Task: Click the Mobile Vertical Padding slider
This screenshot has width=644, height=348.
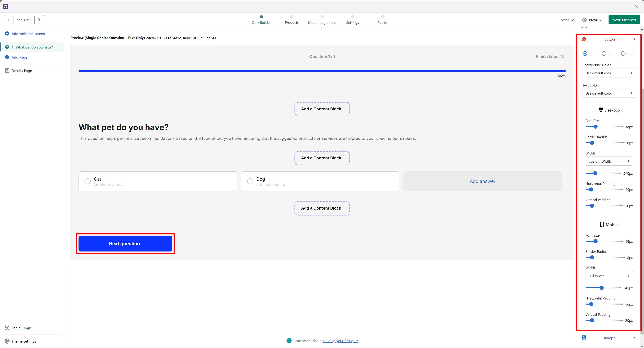Action: (604, 320)
